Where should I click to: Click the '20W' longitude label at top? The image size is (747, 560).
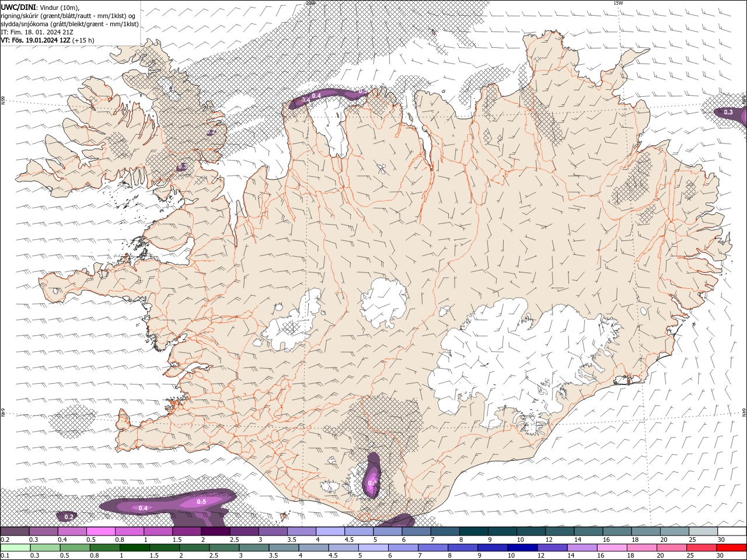[310, 3]
